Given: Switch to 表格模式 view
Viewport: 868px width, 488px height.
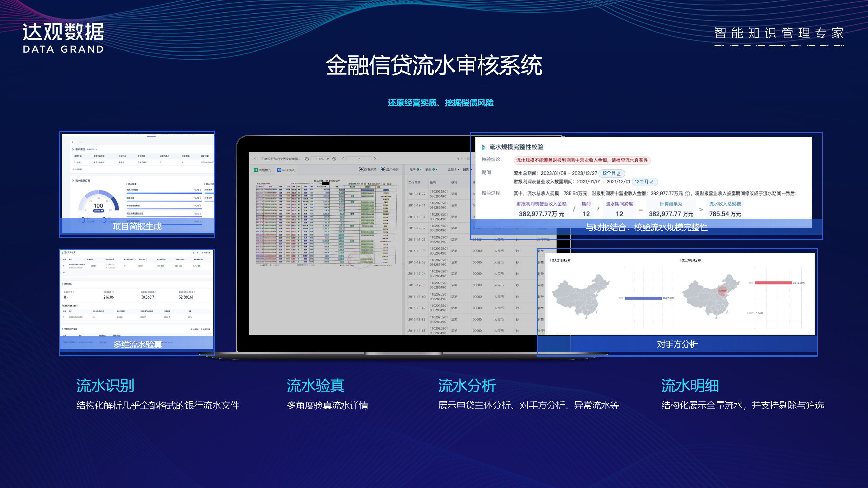Looking at the screenshot, I should pos(262,170).
